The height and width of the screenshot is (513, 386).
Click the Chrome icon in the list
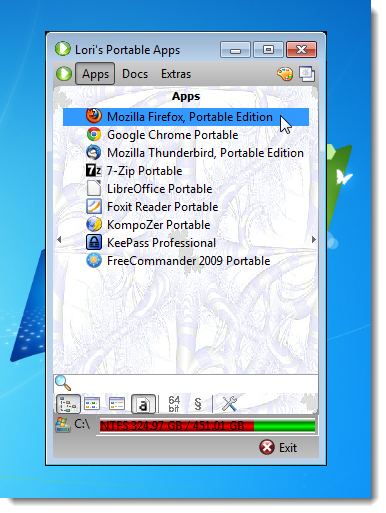click(x=94, y=134)
